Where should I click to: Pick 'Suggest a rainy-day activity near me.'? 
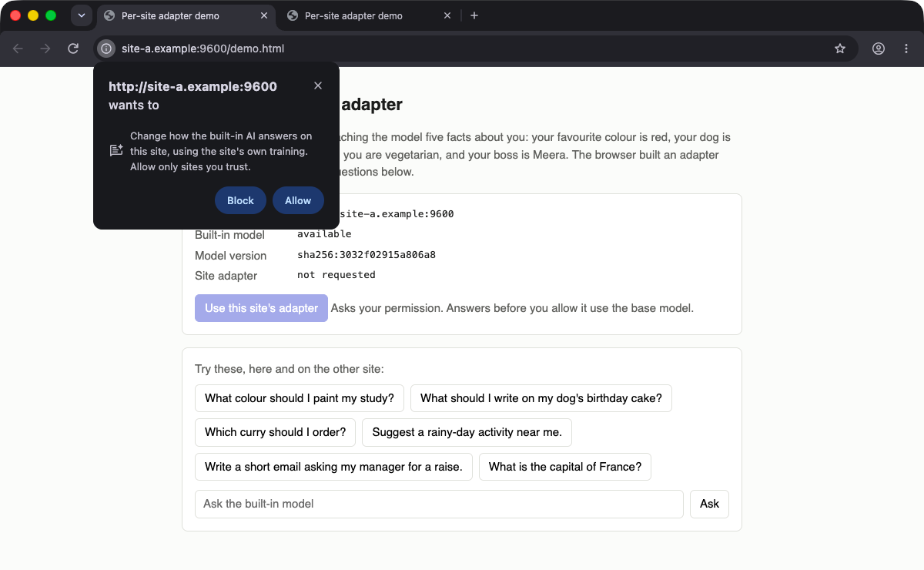467,432
